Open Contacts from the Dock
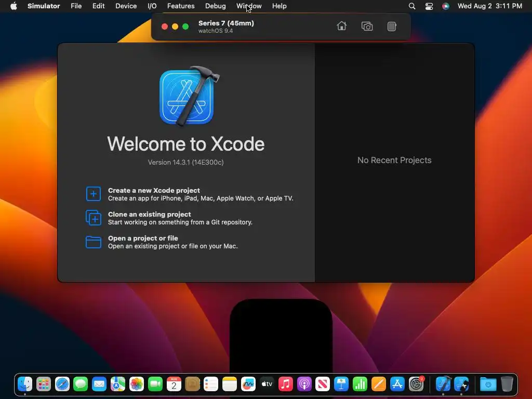Screen dimensions: 532x399 click(192, 384)
